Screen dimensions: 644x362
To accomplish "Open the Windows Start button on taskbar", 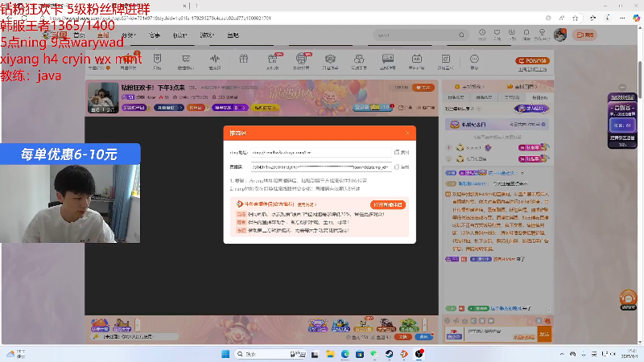I will point(225,354).
